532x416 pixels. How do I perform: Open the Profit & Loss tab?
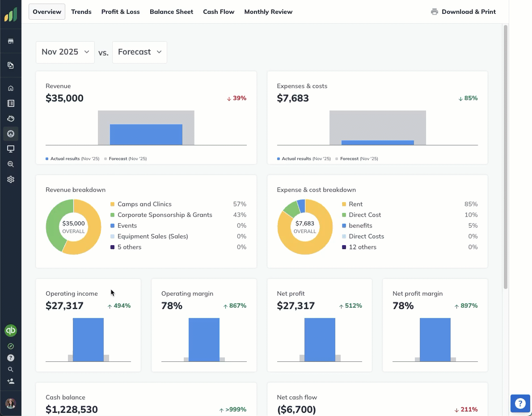pyautogui.click(x=120, y=12)
